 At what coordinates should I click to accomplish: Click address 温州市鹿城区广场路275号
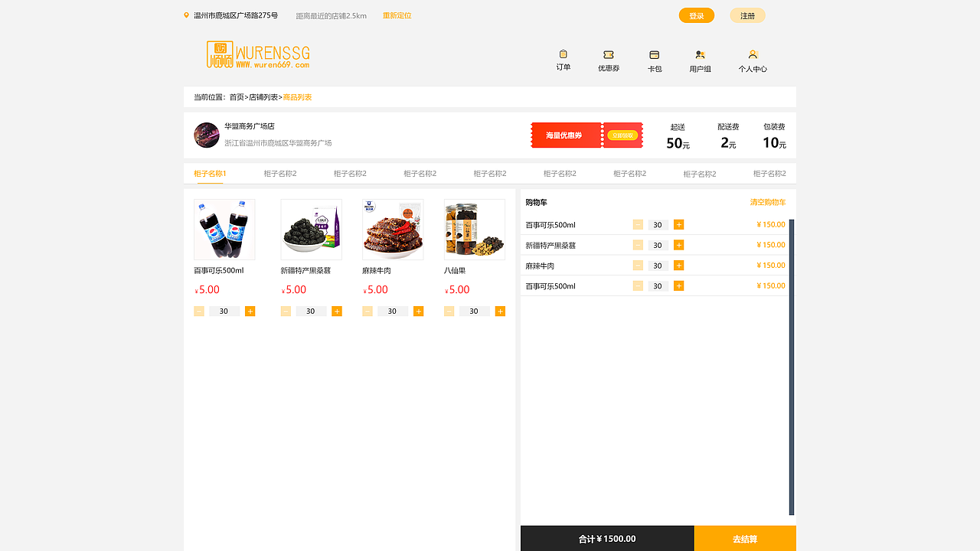tap(236, 15)
